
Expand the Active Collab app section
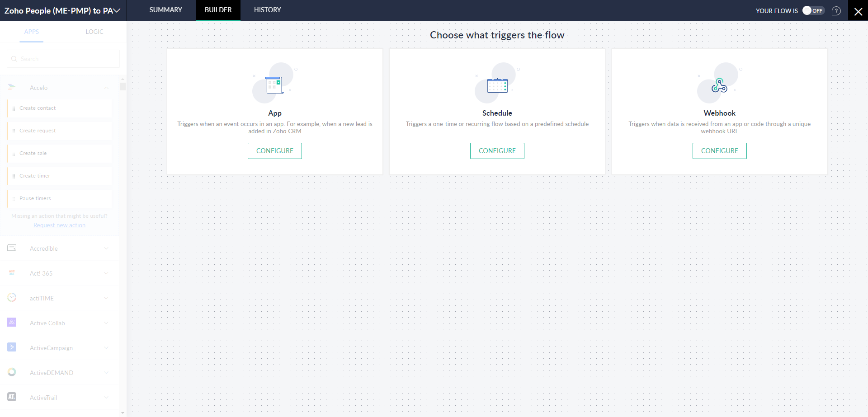pyautogui.click(x=106, y=323)
